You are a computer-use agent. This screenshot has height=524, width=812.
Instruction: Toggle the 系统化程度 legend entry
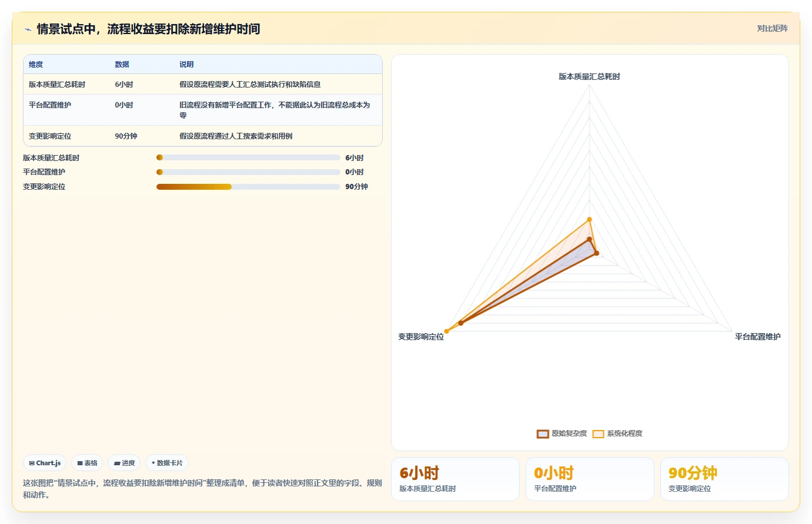pyautogui.click(x=617, y=434)
